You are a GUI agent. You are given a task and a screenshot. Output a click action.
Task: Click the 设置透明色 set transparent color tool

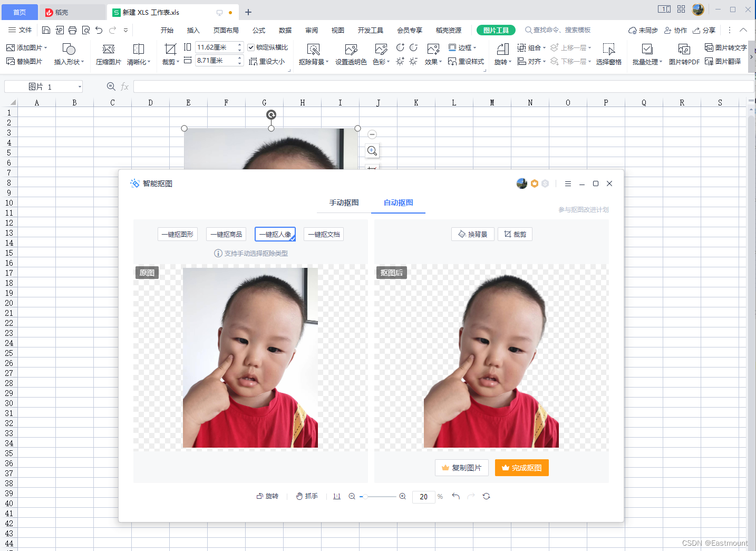[351, 54]
